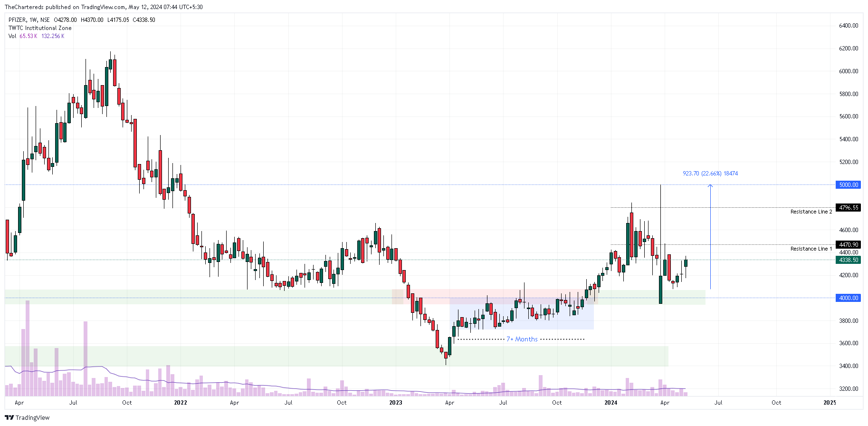The width and height of the screenshot is (868, 426).
Task: Click the 65.53 K volume value
Action: [x=29, y=36]
